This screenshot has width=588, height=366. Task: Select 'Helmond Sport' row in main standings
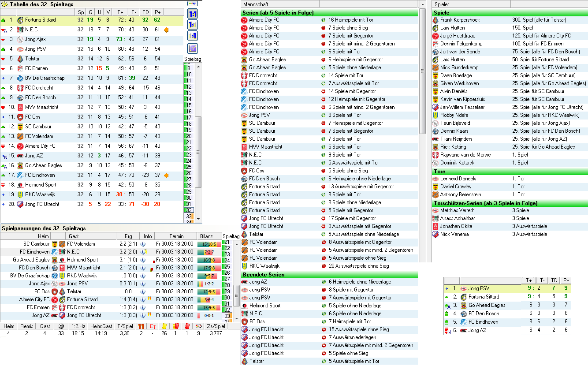(91, 185)
